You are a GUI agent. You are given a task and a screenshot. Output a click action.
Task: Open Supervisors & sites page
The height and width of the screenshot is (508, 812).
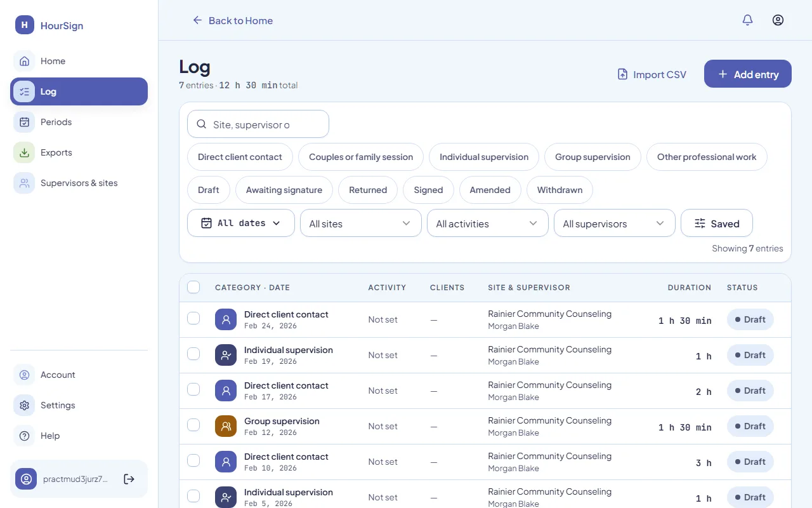click(79, 183)
